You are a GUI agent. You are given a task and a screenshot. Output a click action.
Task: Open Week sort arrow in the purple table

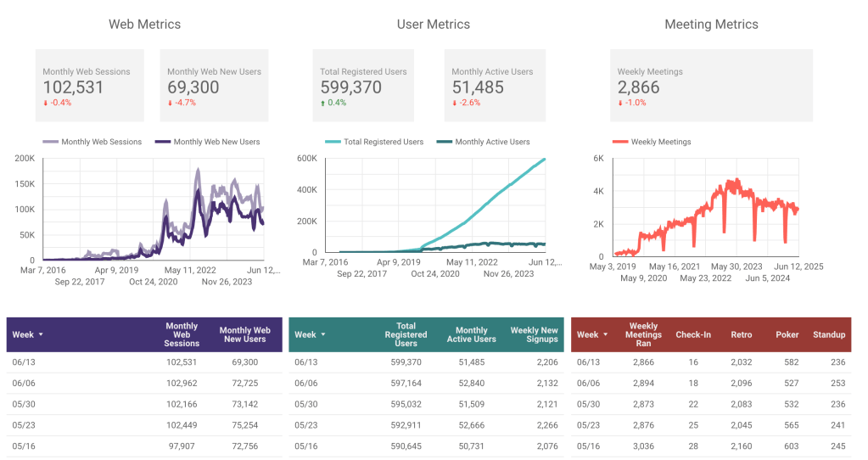click(40, 335)
